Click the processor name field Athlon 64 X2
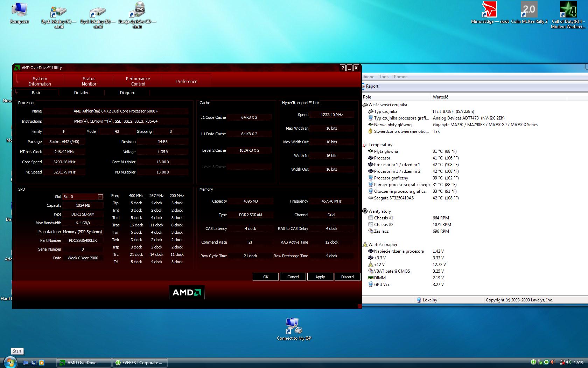The image size is (588, 368). pyautogui.click(x=116, y=111)
